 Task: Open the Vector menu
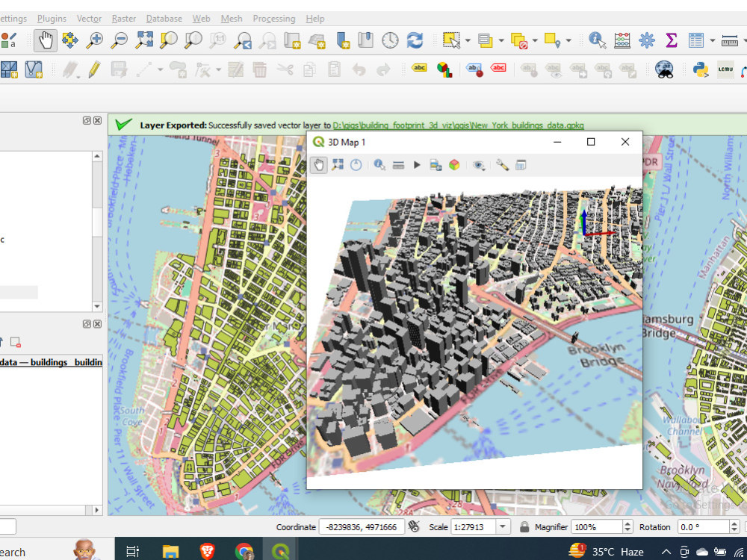pyautogui.click(x=89, y=19)
